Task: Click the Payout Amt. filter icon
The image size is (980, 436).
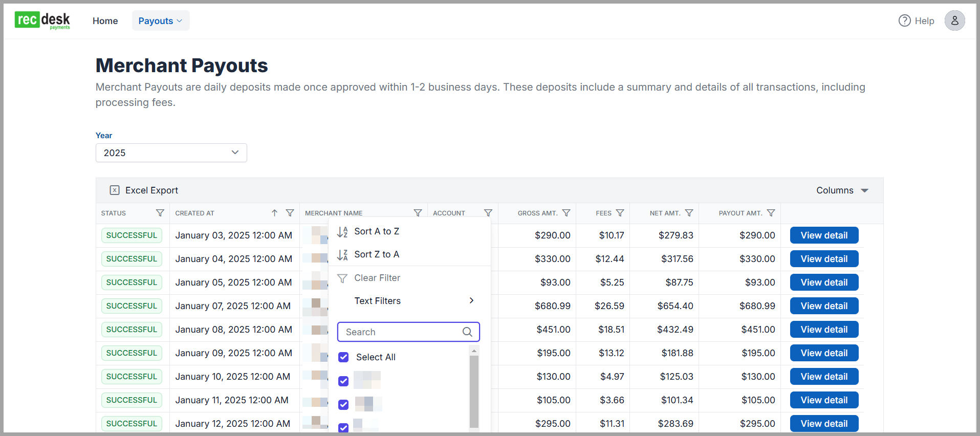Action: (x=771, y=213)
